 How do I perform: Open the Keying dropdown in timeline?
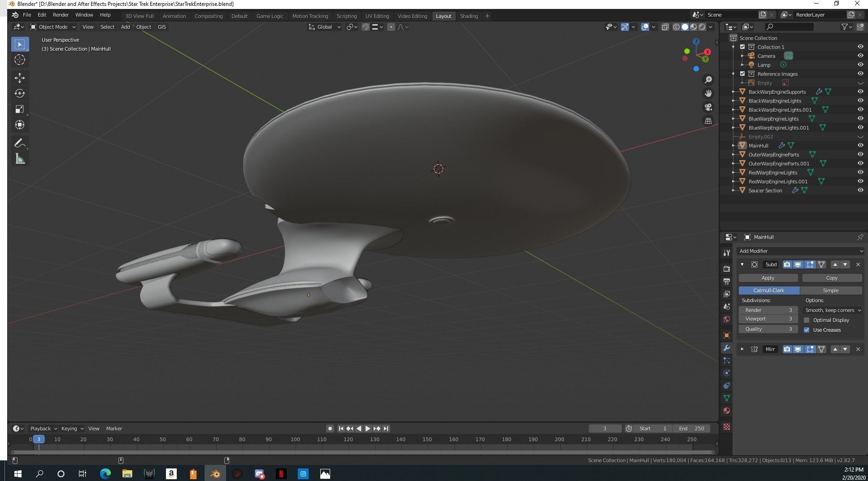72,429
